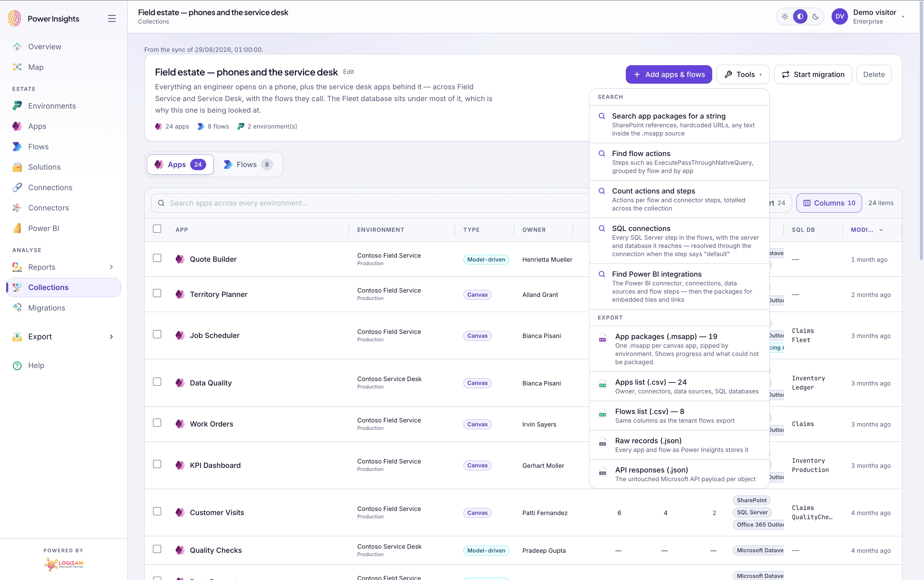The width and height of the screenshot is (924, 580).
Task: Switch to light theme sun icon
Action: (x=785, y=16)
